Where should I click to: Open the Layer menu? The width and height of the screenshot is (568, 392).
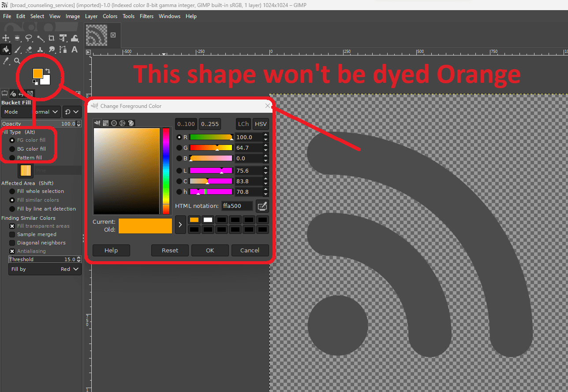[x=91, y=16]
